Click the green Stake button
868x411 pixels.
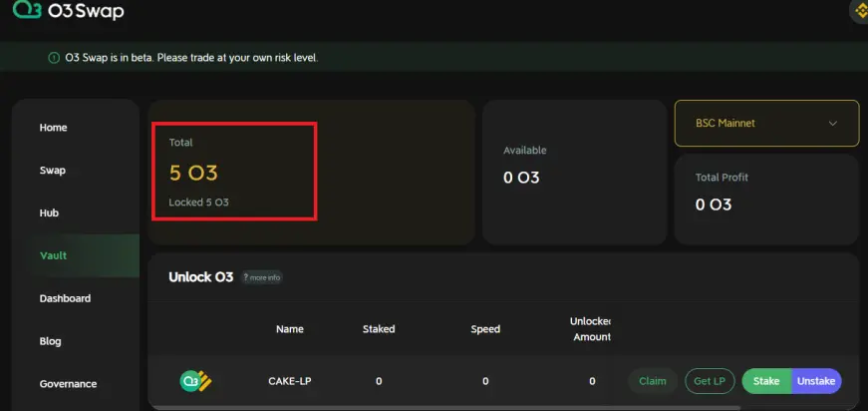click(x=766, y=381)
